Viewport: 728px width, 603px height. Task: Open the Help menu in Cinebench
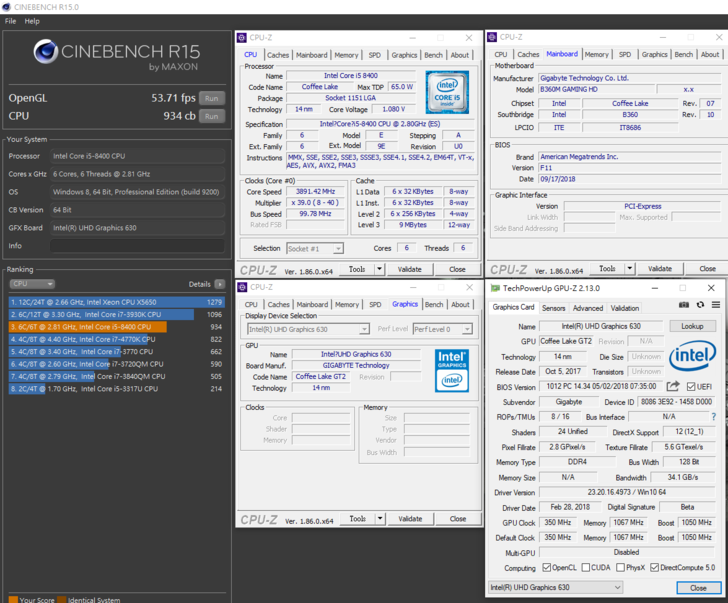(x=32, y=21)
